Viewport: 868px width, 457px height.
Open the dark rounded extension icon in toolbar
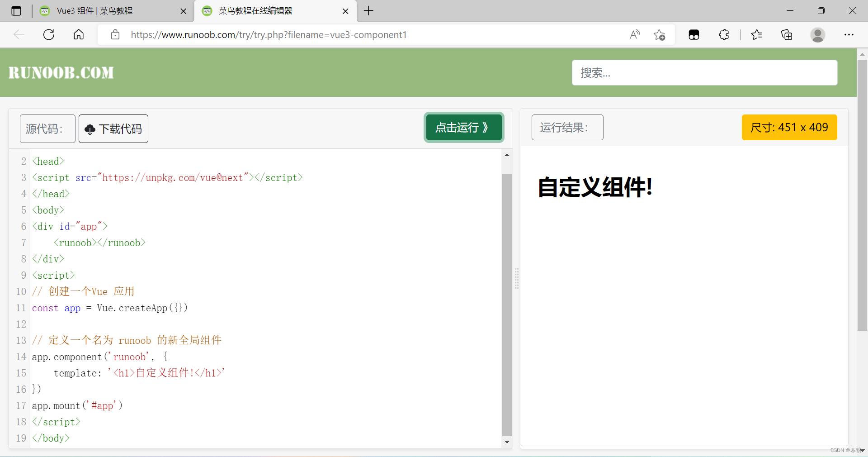point(694,34)
